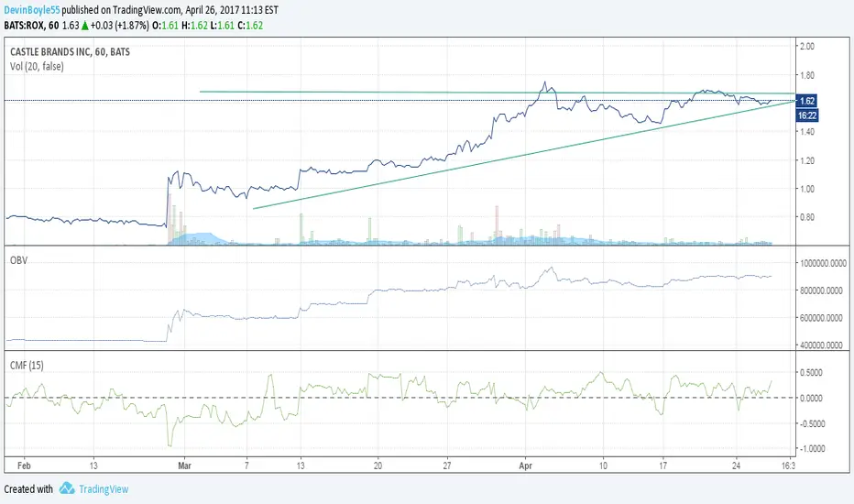The image size is (854, 504).
Task: Click the +0.03 (+1.87%) change value
Action: click(120, 26)
